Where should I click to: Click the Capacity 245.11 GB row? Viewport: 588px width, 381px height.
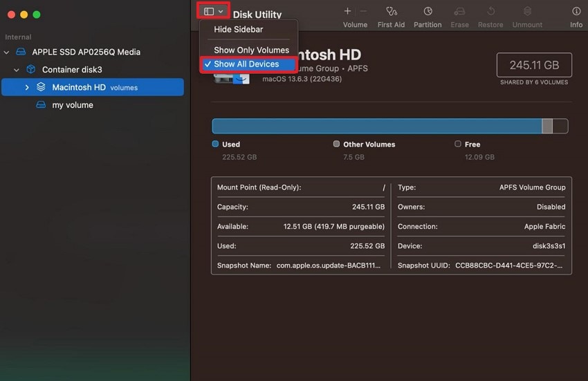(x=301, y=207)
